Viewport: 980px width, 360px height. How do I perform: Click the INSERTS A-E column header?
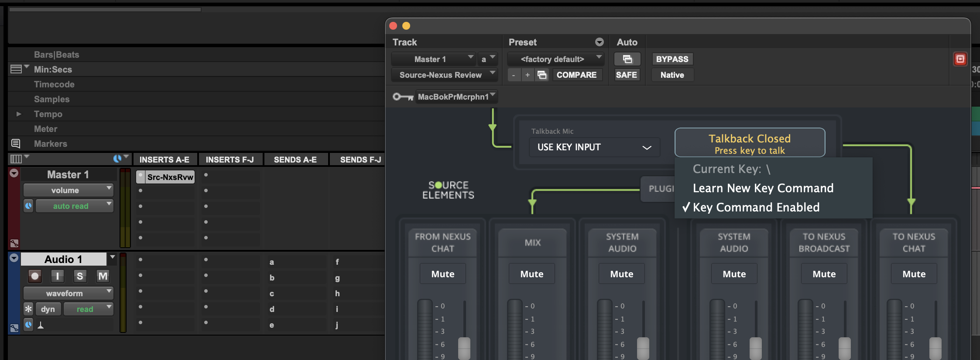164,160
